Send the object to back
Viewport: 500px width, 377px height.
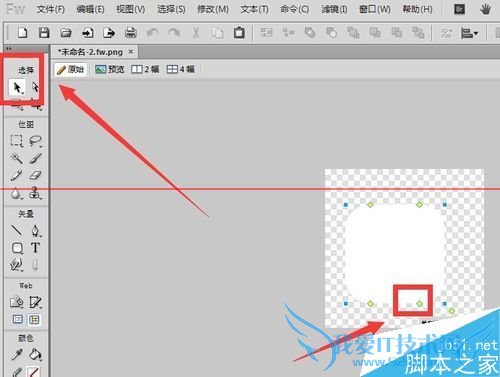pyautogui.click(x=418, y=33)
